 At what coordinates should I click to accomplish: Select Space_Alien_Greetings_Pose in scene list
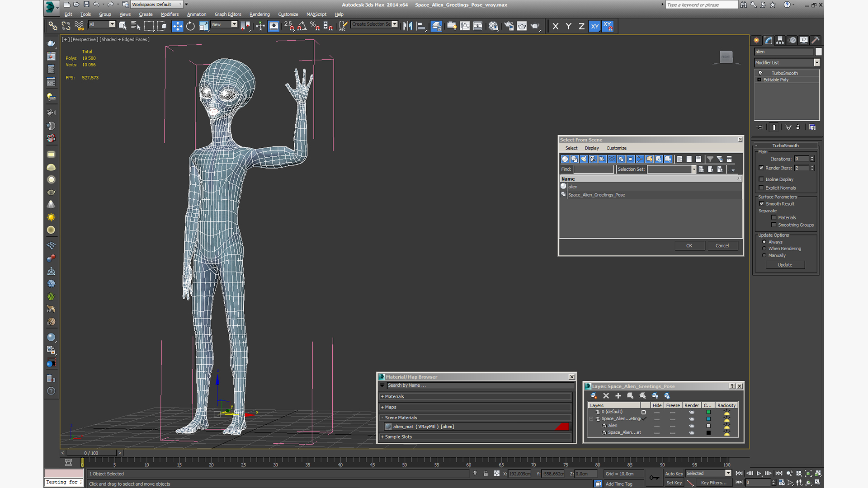click(596, 194)
